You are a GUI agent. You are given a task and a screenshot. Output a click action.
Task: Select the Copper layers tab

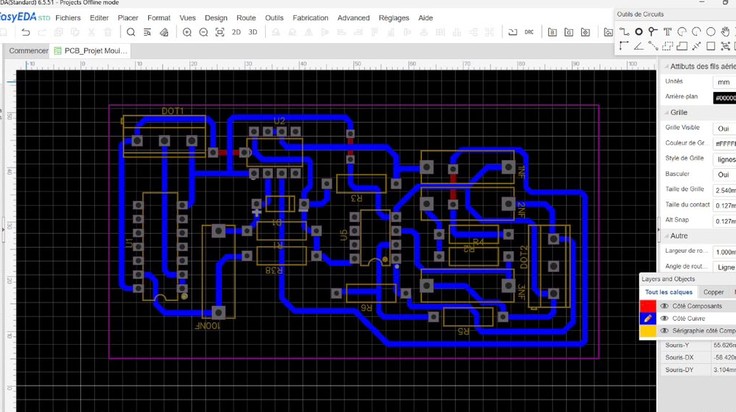pyautogui.click(x=713, y=292)
